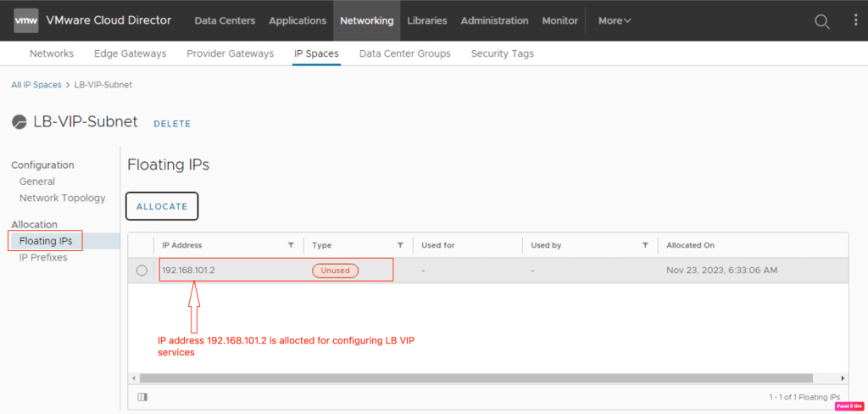Click the VMware vmw logo
The image size is (868, 414).
point(26,20)
